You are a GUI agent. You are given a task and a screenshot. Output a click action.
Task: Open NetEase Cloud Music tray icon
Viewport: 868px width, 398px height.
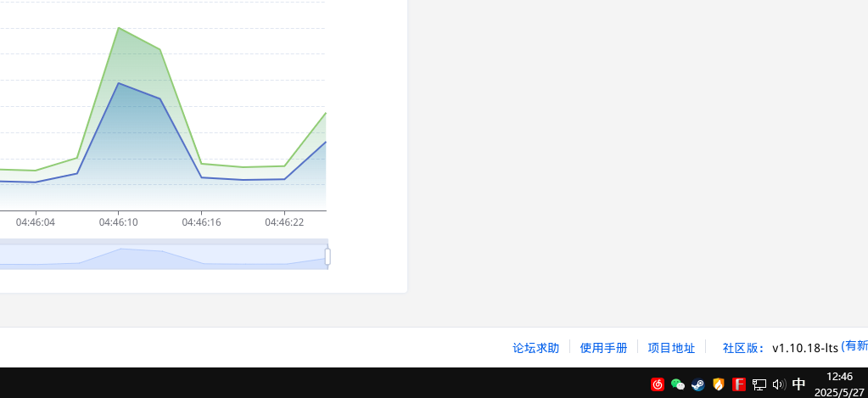coord(657,384)
